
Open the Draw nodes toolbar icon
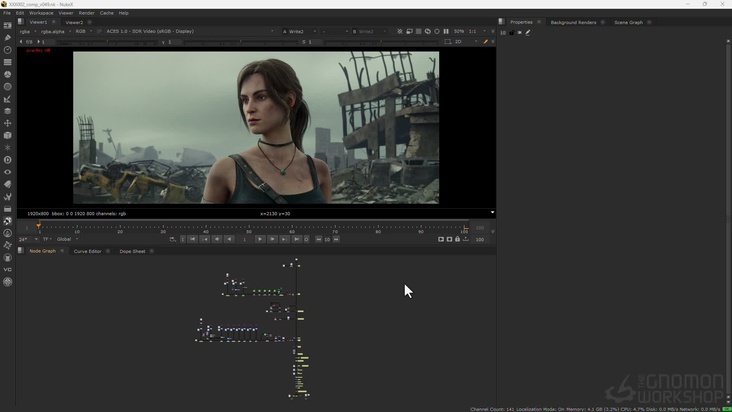tap(8, 38)
